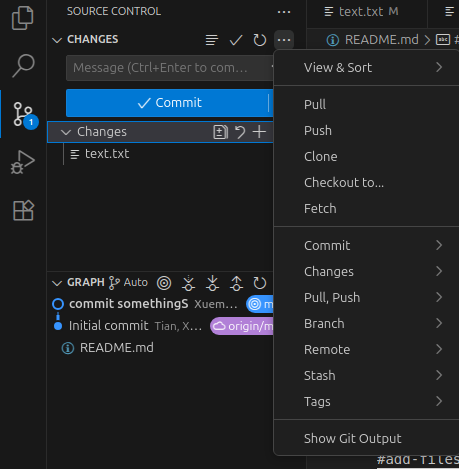The image size is (459, 469).
Task: Click the symbol icon after README.md breadcrumb
Action: pyautogui.click(x=443, y=40)
